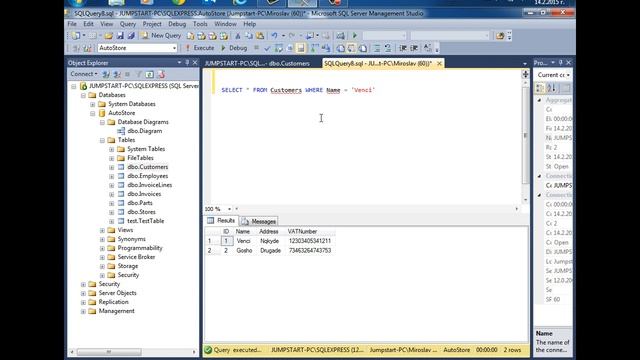Select dbo.Employees in the tree
Viewport: 640px width, 360px height.
point(147,176)
